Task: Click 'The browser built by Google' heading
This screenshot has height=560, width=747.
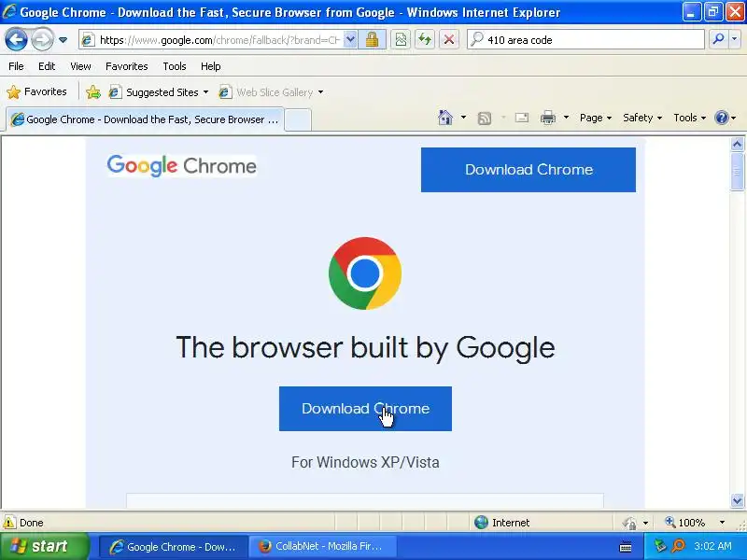Action: 365,347
